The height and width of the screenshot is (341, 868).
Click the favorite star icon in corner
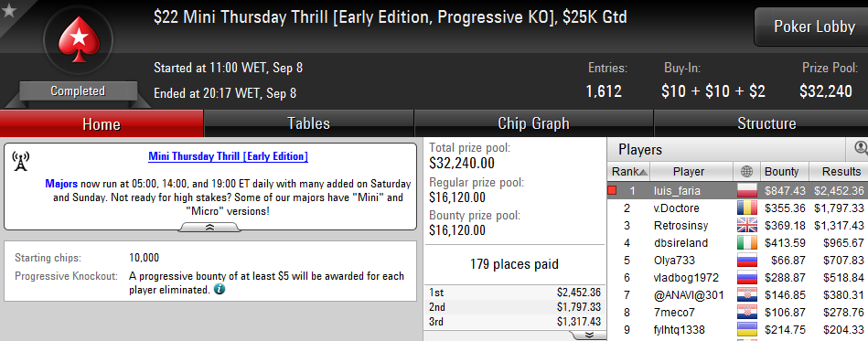(x=9, y=10)
